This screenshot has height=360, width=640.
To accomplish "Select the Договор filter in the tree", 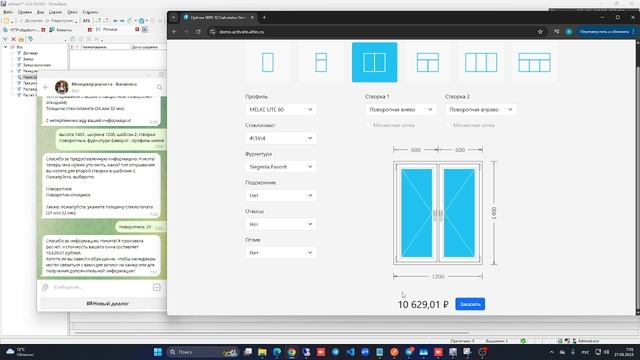I will (30, 53).
